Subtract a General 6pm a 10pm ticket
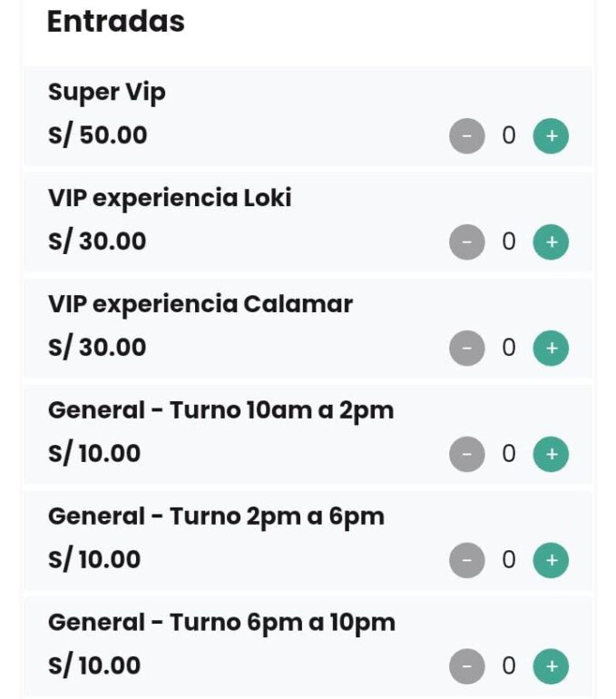The height and width of the screenshot is (699, 616). 467,666
